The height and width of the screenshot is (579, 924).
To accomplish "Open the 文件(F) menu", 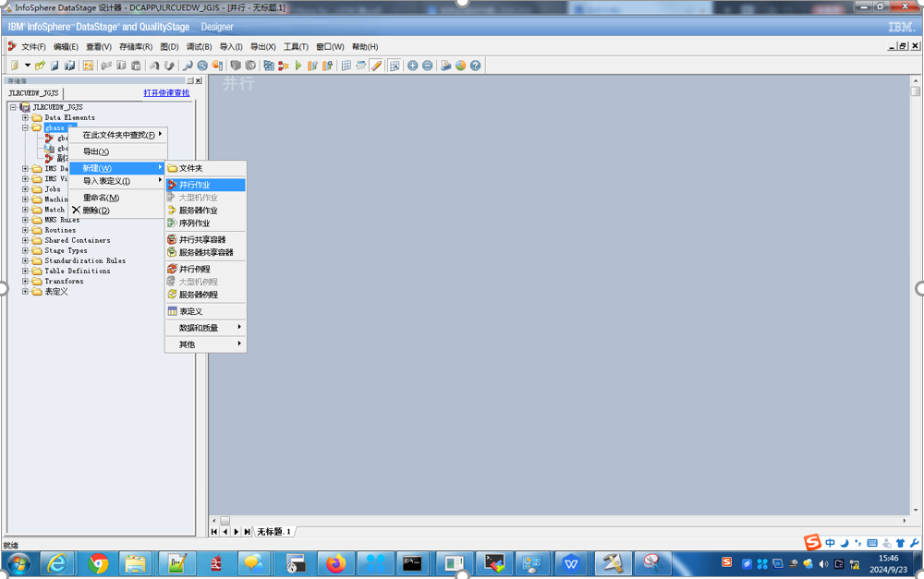I will [33, 46].
